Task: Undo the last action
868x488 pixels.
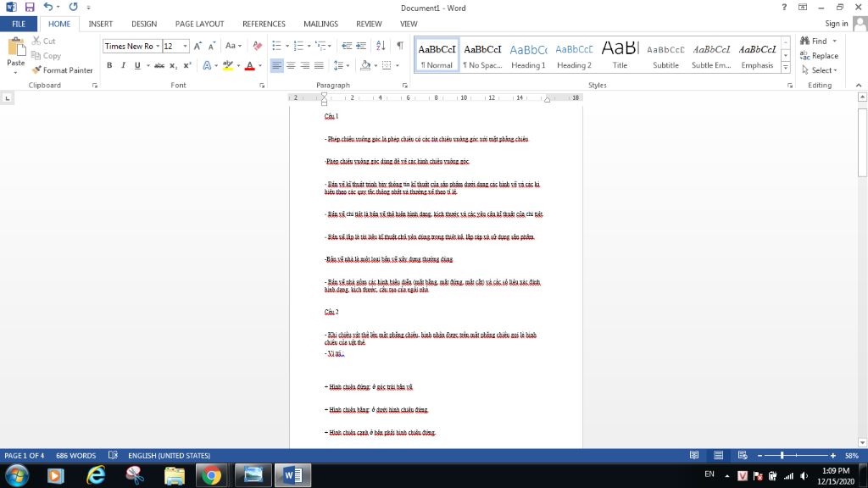Action: (x=48, y=7)
